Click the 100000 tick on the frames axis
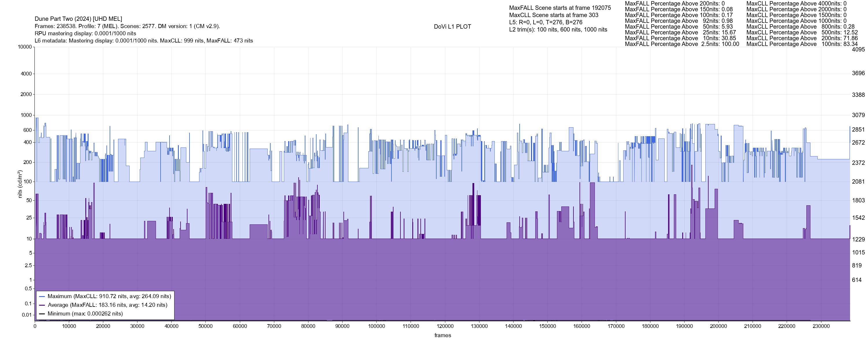The height and width of the screenshot is (347, 868). pyautogui.click(x=376, y=326)
